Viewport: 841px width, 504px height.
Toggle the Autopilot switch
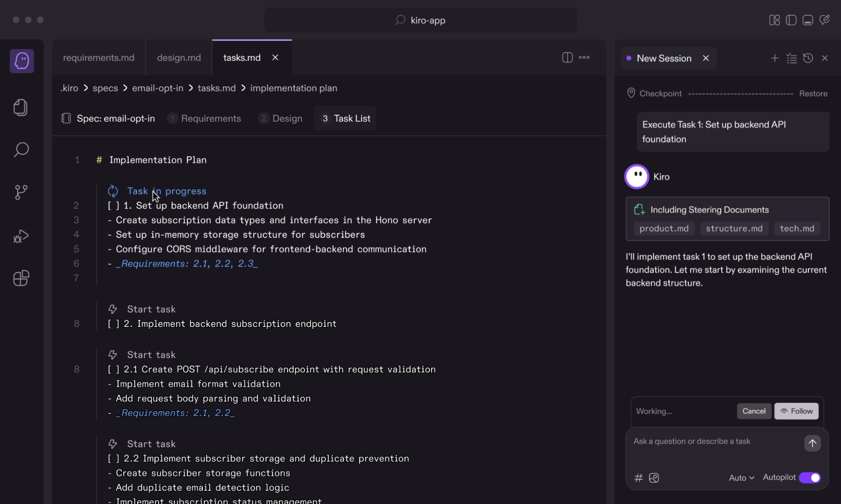tap(809, 477)
